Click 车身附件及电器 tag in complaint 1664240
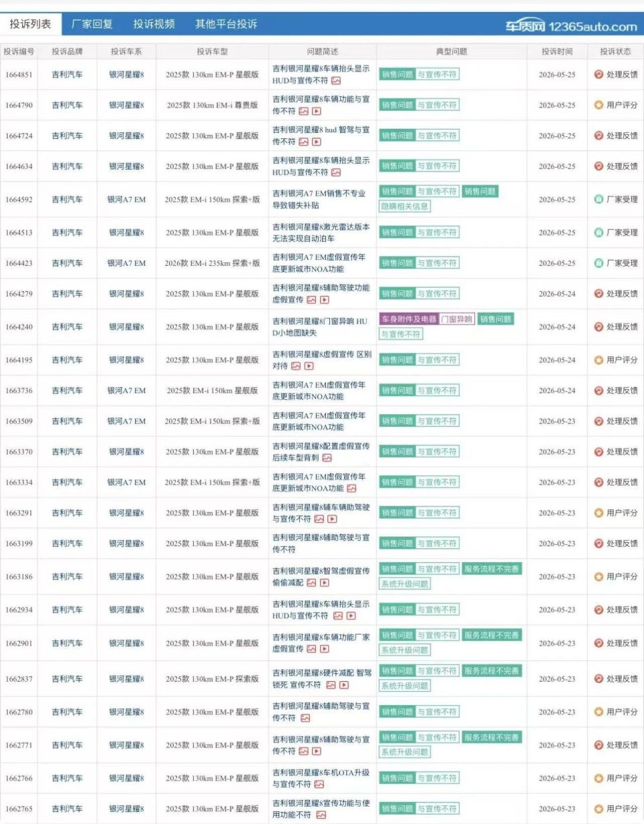Image resolution: width=644 pixels, height=824 pixels. point(409,319)
